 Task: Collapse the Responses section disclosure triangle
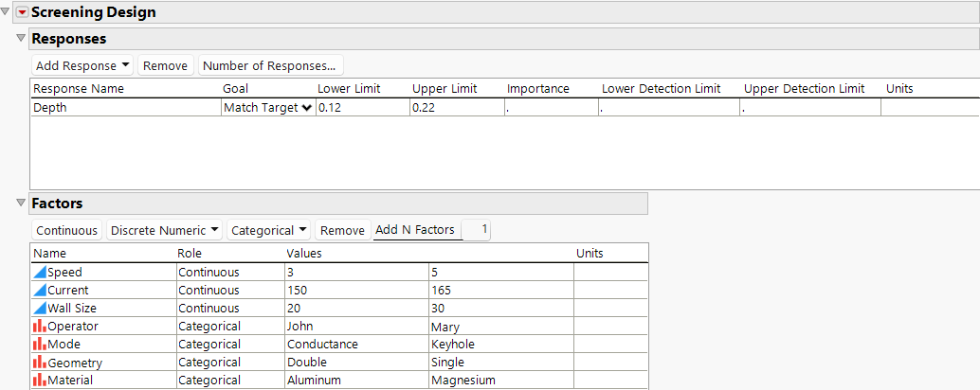(x=22, y=39)
